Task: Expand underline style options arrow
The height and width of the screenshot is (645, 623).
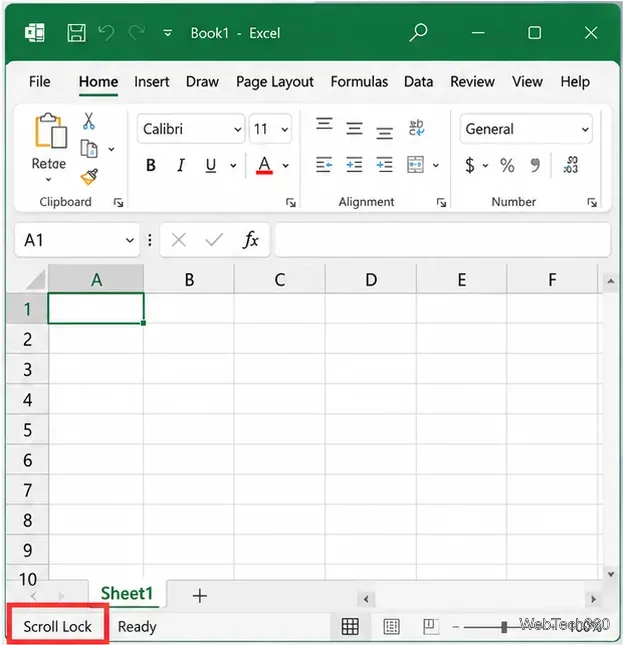Action: pos(233,166)
